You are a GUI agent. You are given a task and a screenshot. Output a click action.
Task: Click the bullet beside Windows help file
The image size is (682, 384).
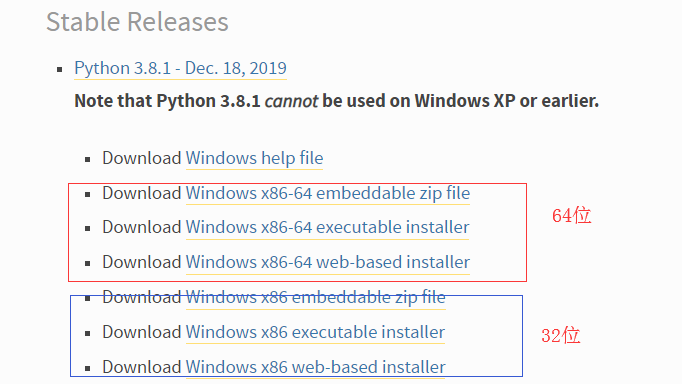[88, 160]
